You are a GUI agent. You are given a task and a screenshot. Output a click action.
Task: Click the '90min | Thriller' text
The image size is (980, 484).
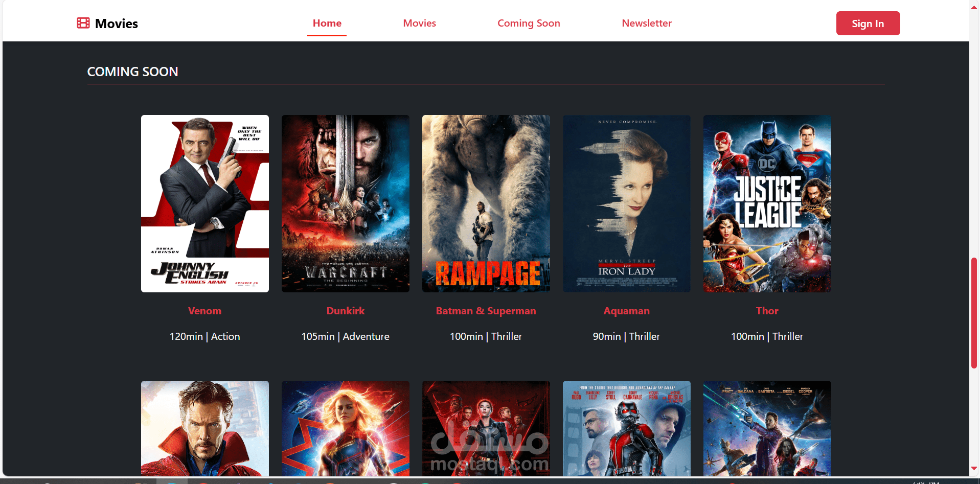coord(627,336)
